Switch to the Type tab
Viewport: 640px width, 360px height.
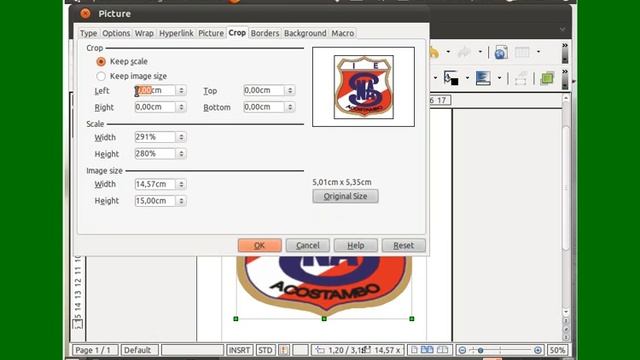tap(88, 33)
